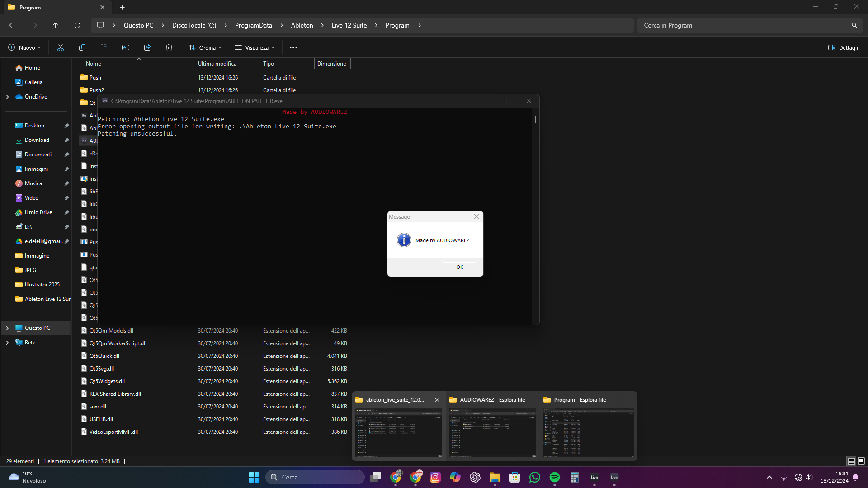Click Live 12 Suite in breadcrumb path
Image resolution: width=868 pixels, height=488 pixels.
point(349,25)
